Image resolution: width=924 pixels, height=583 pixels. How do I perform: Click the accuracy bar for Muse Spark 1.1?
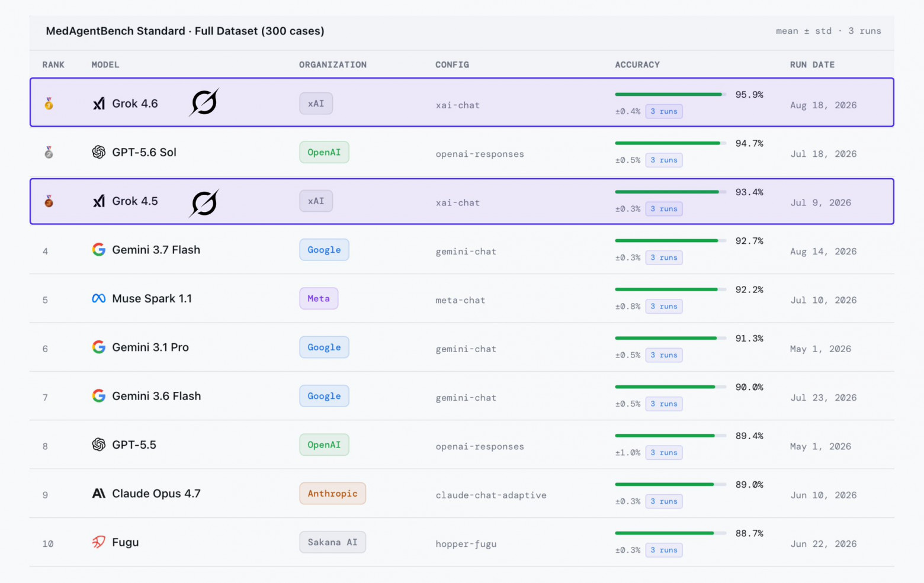(x=670, y=289)
